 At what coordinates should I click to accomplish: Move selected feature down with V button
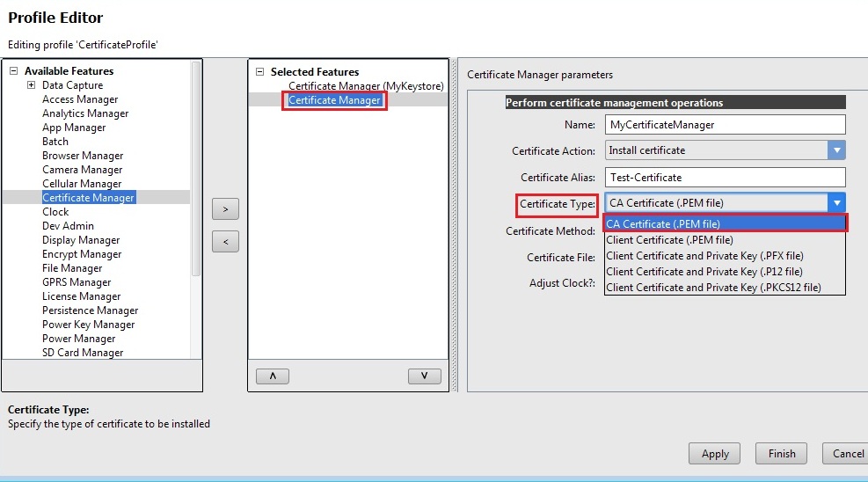pyautogui.click(x=425, y=376)
